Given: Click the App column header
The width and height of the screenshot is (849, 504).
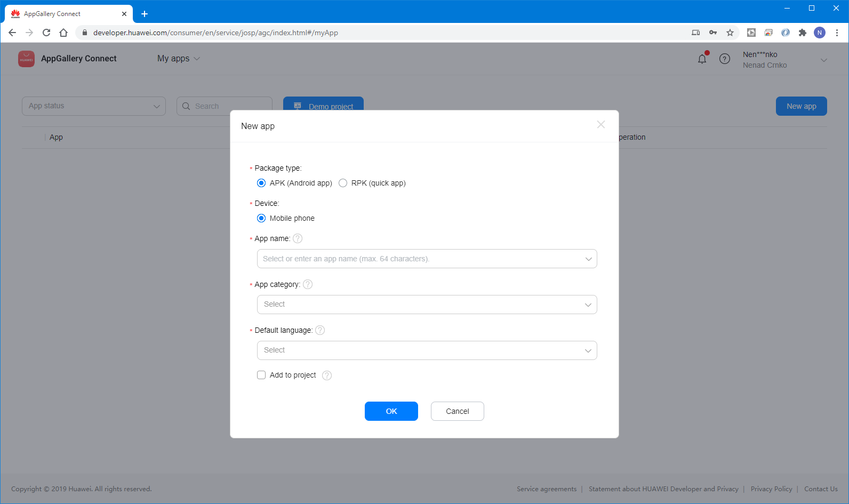Looking at the screenshot, I should tap(56, 137).
